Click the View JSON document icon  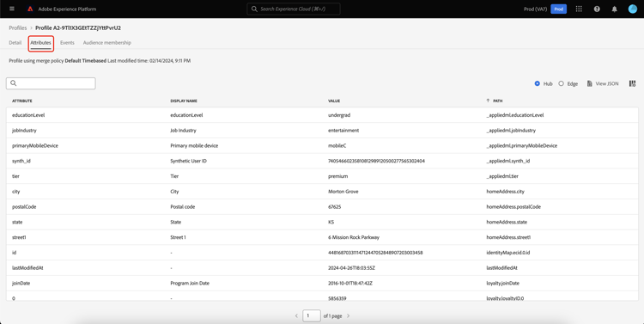(x=589, y=83)
